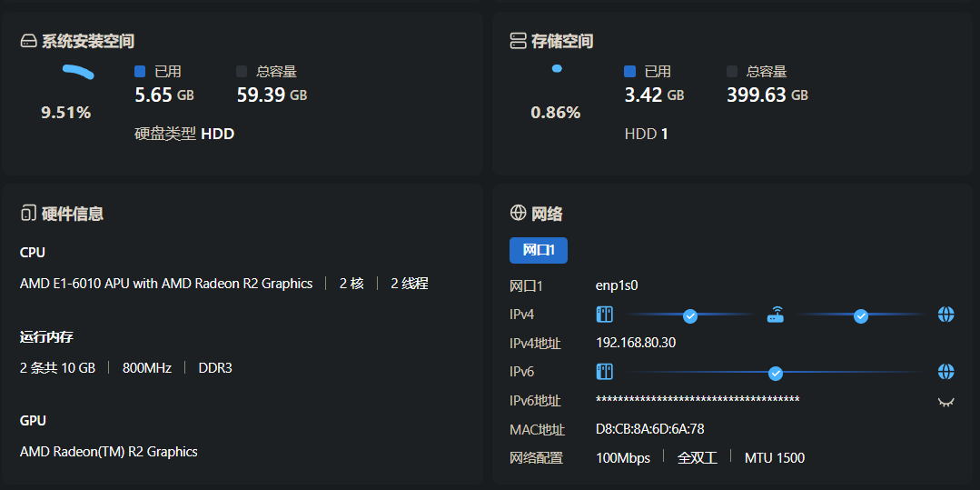Click the IPv6 internet globe icon
Viewport: 980px width, 490px height.
coord(946,372)
